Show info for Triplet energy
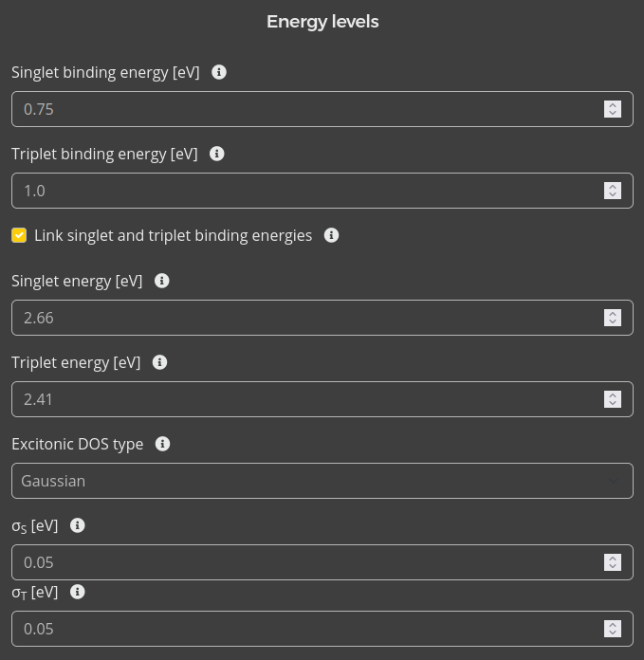Image resolution: width=644 pixels, height=660 pixels. (x=160, y=362)
